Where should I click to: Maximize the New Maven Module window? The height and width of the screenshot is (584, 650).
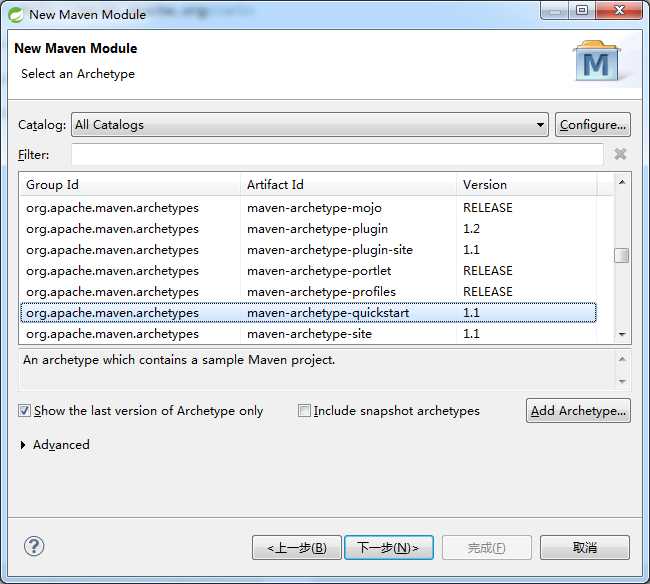point(582,10)
